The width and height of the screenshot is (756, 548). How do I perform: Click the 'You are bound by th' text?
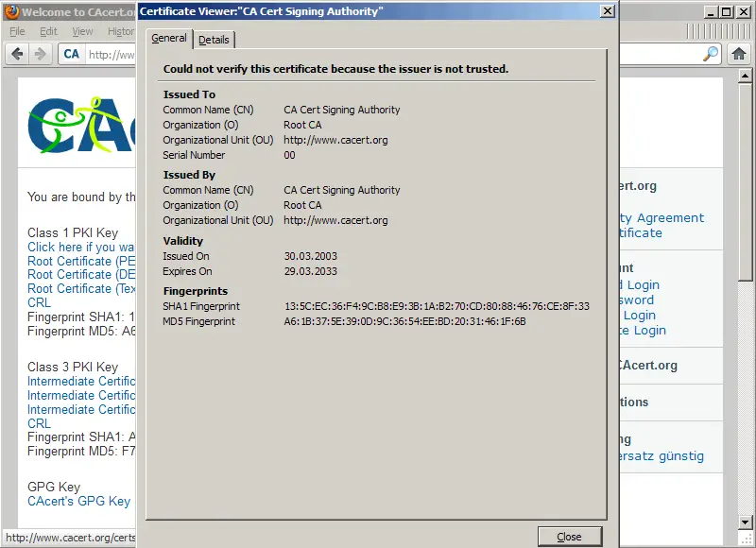click(x=81, y=197)
